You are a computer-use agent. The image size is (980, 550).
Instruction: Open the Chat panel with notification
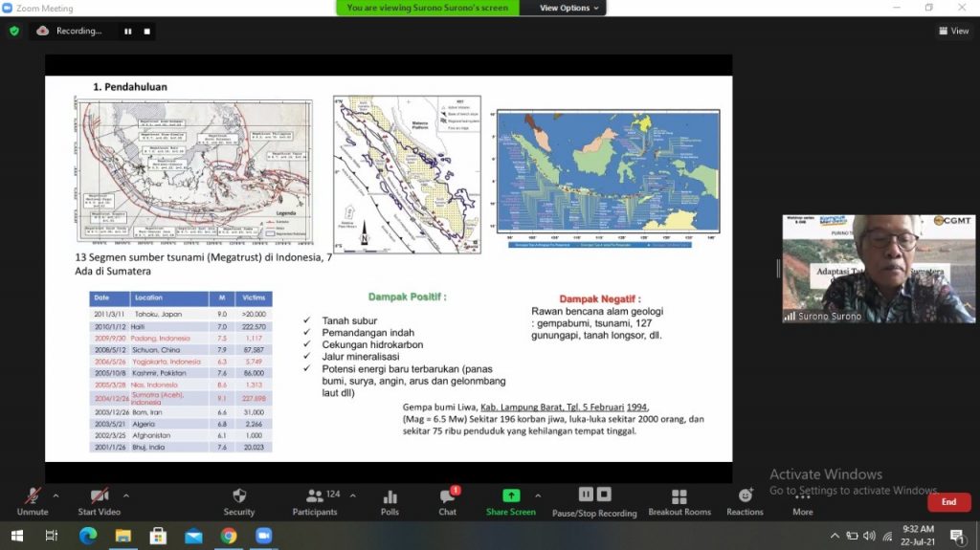pyautogui.click(x=448, y=502)
